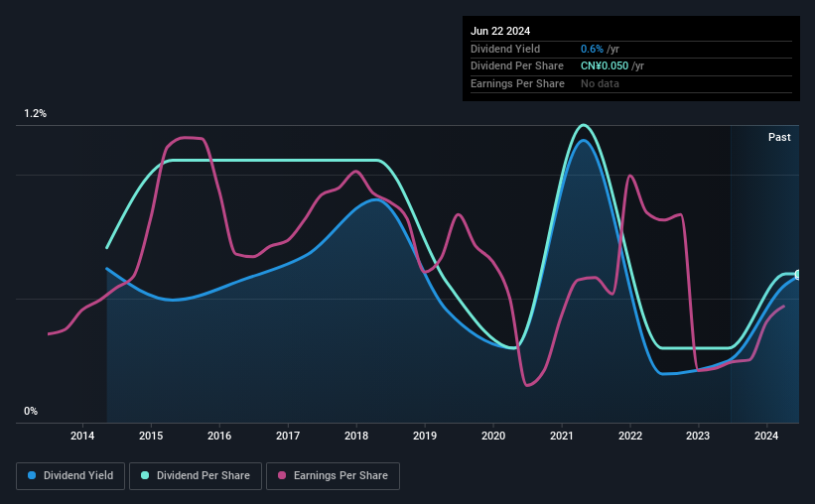Click the 2014 x-axis label

click(x=82, y=436)
